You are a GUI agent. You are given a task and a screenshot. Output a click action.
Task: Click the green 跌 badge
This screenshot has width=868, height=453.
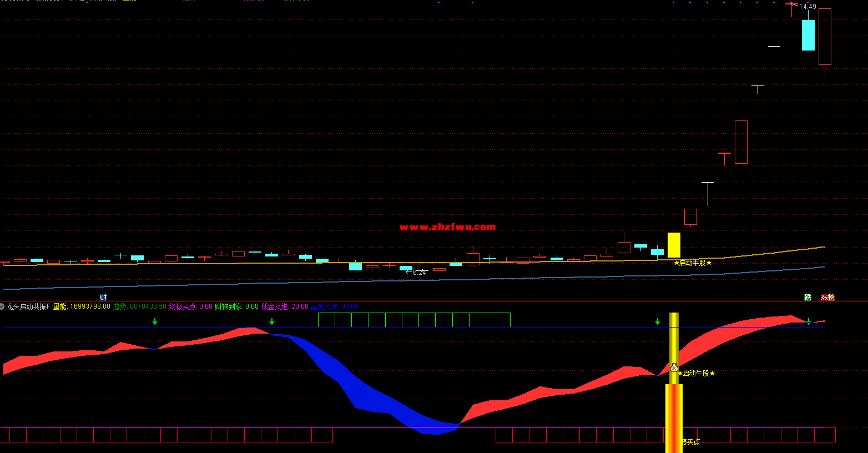click(x=808, y=298)
